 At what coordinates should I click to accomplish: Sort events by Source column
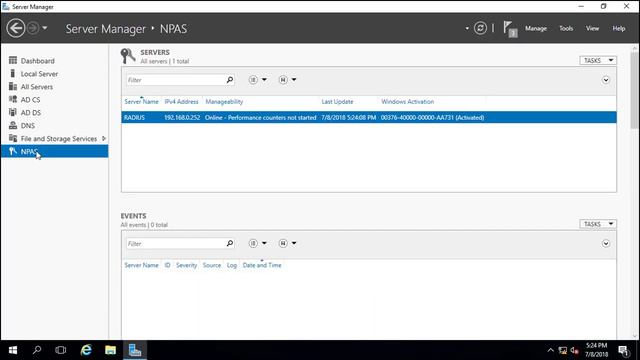(x=212, y=265)
